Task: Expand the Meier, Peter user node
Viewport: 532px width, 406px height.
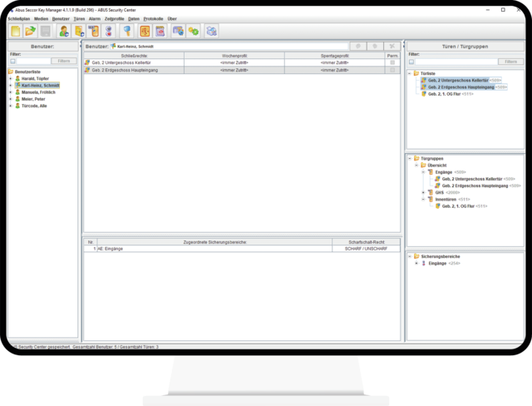Action: pos(11,99)
